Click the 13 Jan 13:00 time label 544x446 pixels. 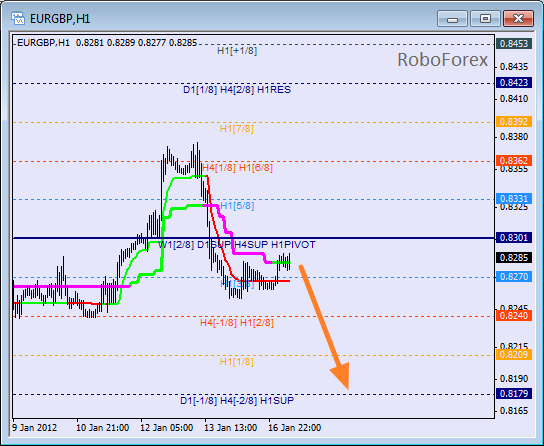(x=231, y=428)
